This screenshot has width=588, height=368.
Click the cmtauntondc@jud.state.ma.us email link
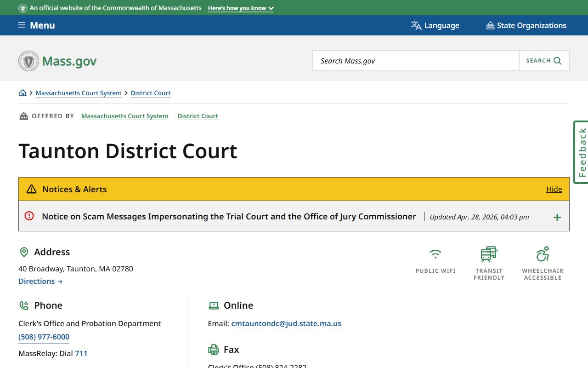point(286,323)
